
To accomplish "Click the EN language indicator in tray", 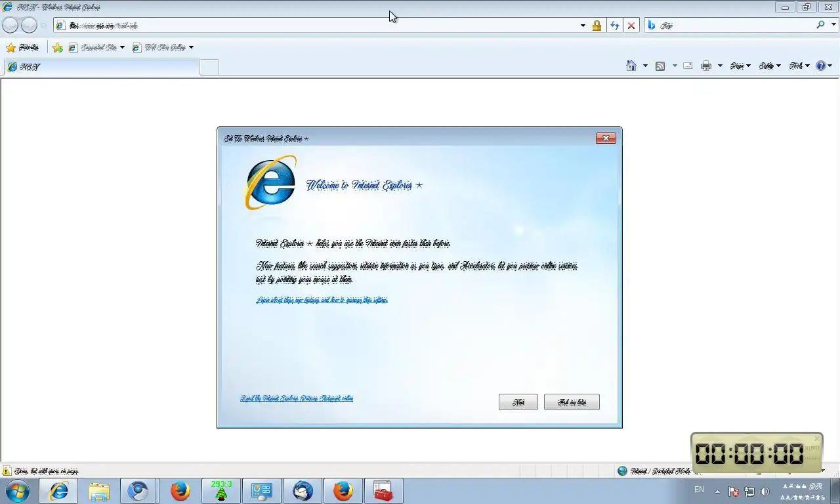I will coord(700,490).
